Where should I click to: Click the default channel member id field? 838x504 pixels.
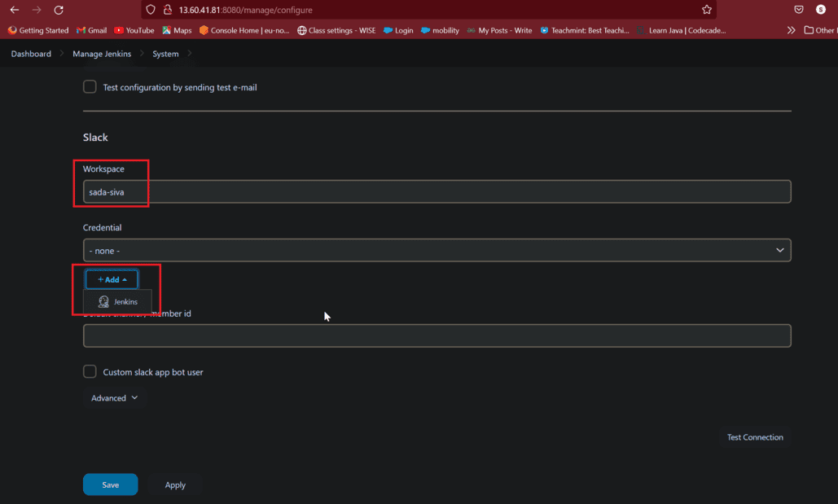pos(437,335)
